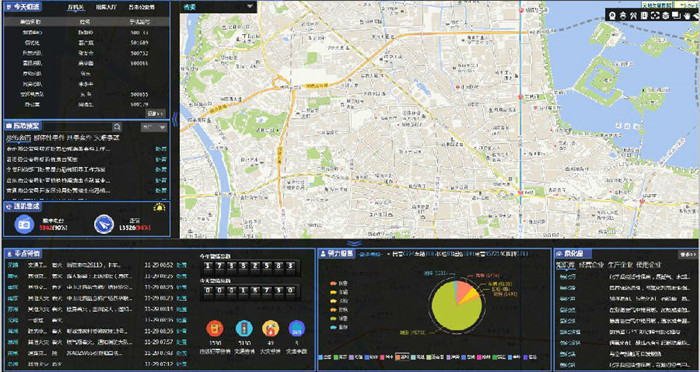
Task: Collapse the bottom panels with the chevron handle
Action: point(354,243)
